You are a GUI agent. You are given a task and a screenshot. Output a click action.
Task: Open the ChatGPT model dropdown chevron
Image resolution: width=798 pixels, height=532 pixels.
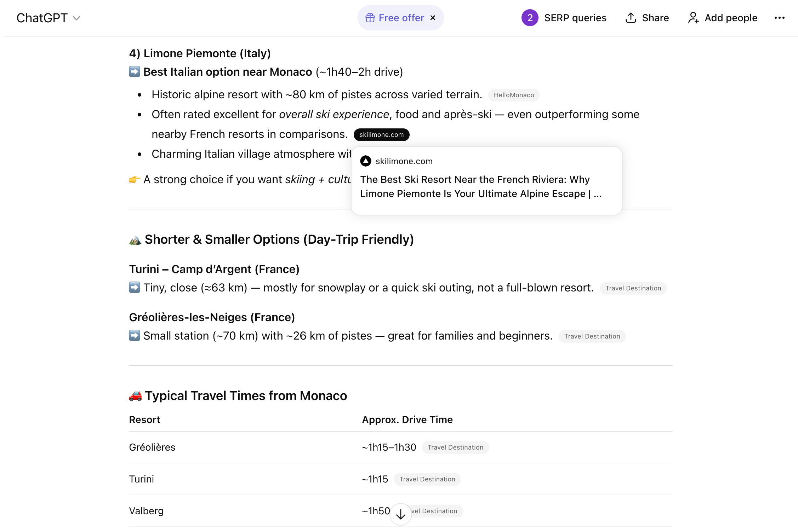[76, 18]
